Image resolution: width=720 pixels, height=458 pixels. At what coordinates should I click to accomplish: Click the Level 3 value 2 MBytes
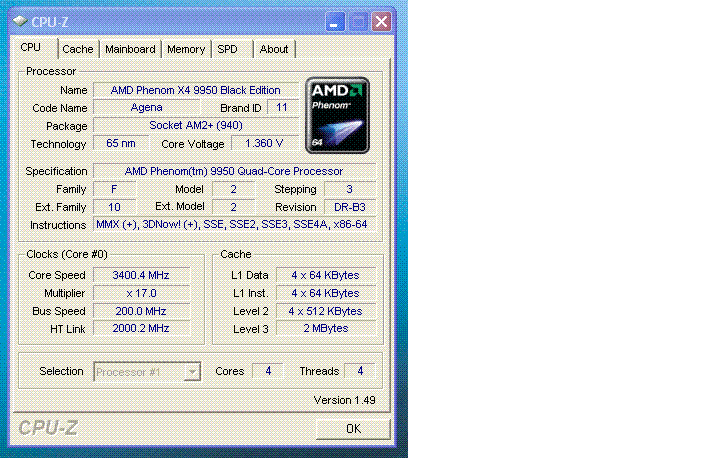click(326, 328)
